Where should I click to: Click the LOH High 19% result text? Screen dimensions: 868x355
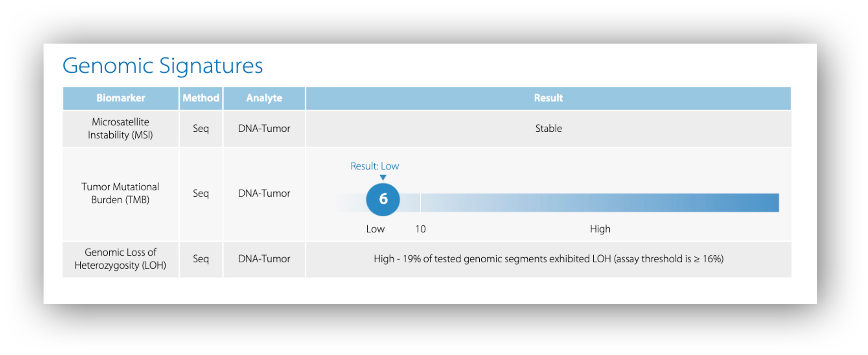pos(548,259)
